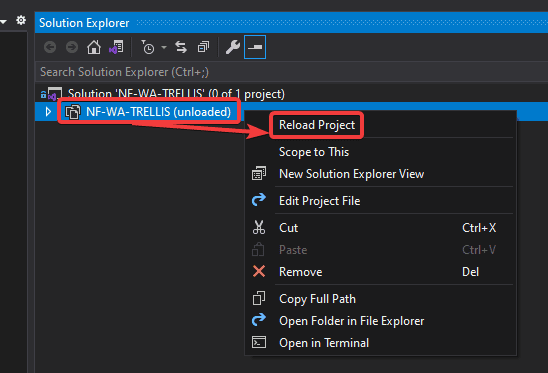Screen dimensions: 548x373
Task: Click Sync with Active Document arrows icon
Action: point(181,47)
